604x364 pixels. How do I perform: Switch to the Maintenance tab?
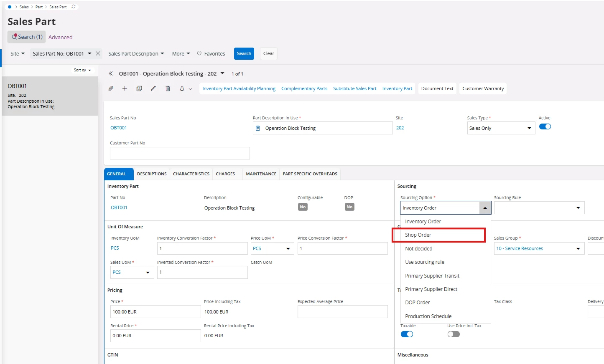point(261,174)
